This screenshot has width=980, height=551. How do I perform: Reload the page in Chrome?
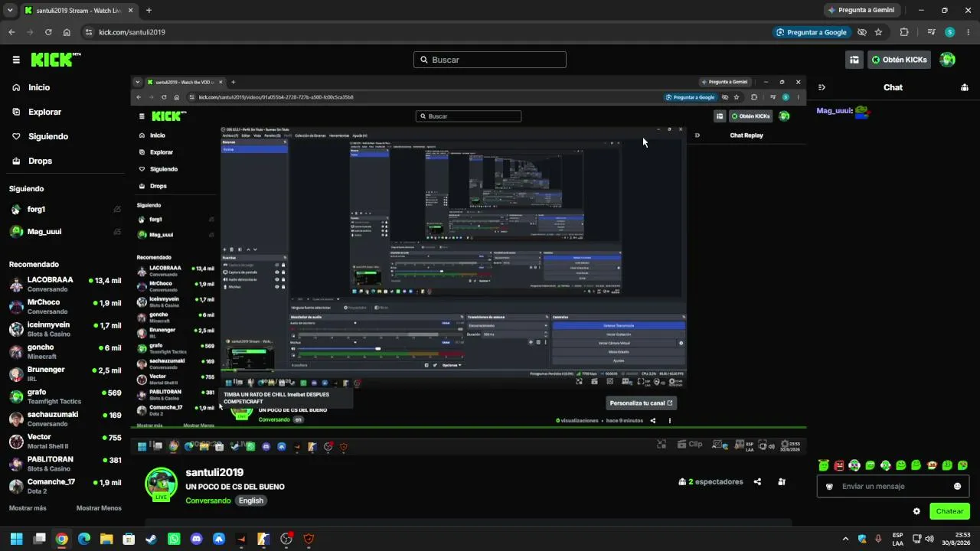click(48, 32)
